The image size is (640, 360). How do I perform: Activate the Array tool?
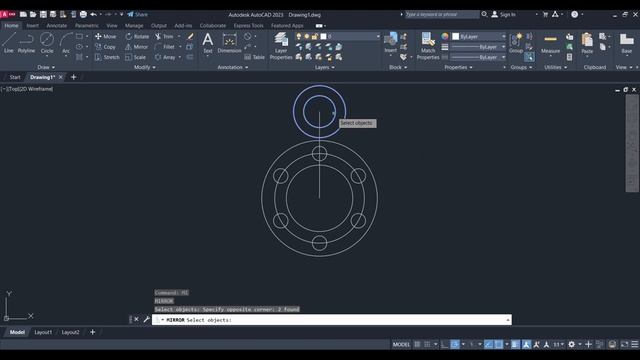165,58
